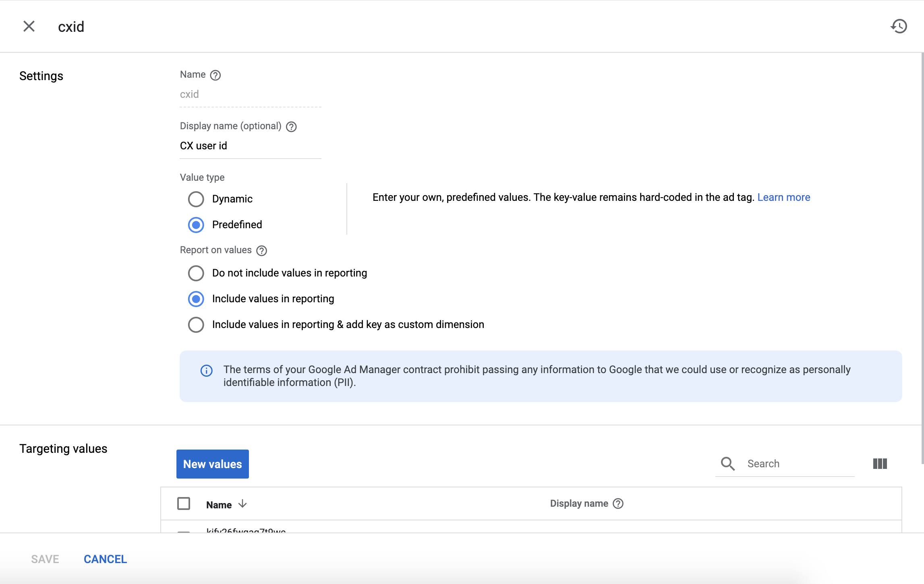Select reporting with custom dimension option
The height and width of the screenshot is (584, 924).
tap(196, 325)
